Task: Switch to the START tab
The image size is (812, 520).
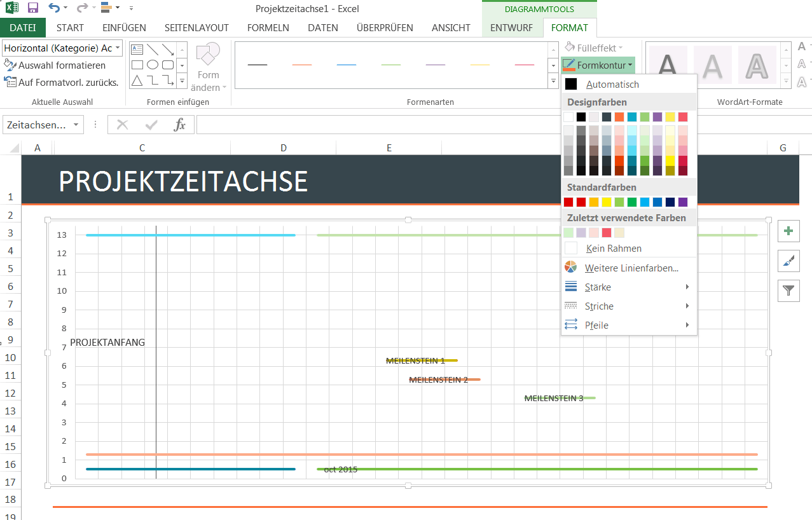Action: tap(70, 28)
